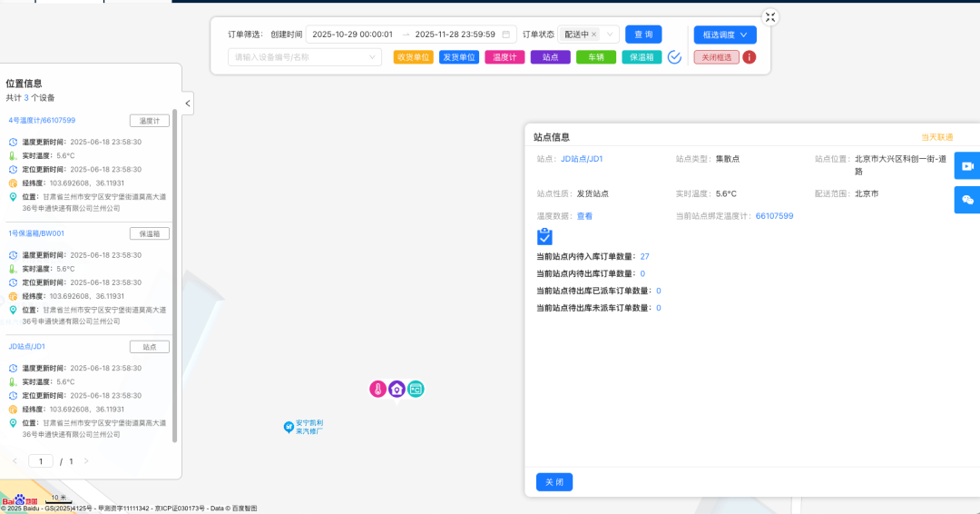Click 查看 link for temperature data

click(584, 216)
